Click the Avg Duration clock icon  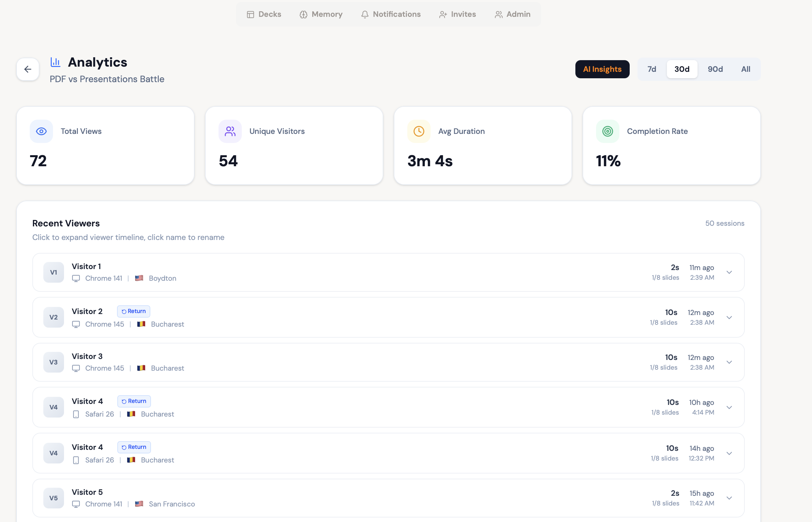click(419, 131)
